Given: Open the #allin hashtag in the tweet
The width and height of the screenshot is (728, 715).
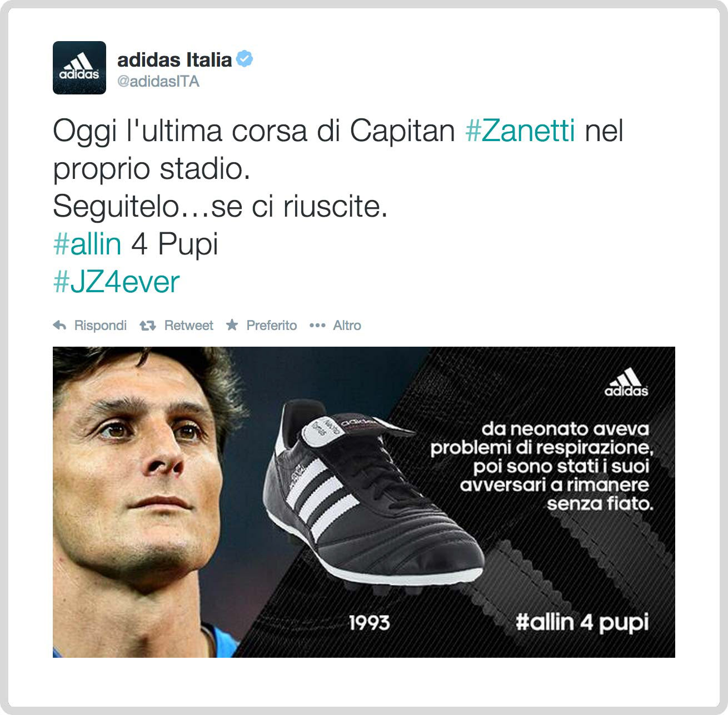Looking at the screenshot, I should tap(87, 244).
